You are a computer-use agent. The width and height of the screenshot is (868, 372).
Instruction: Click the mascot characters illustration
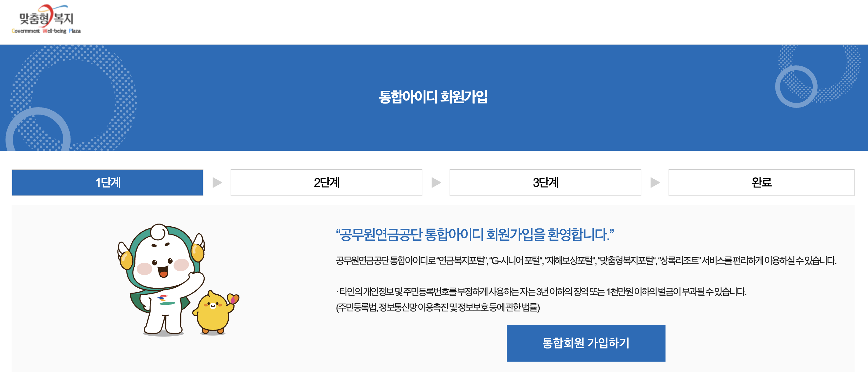pos(178,280)
